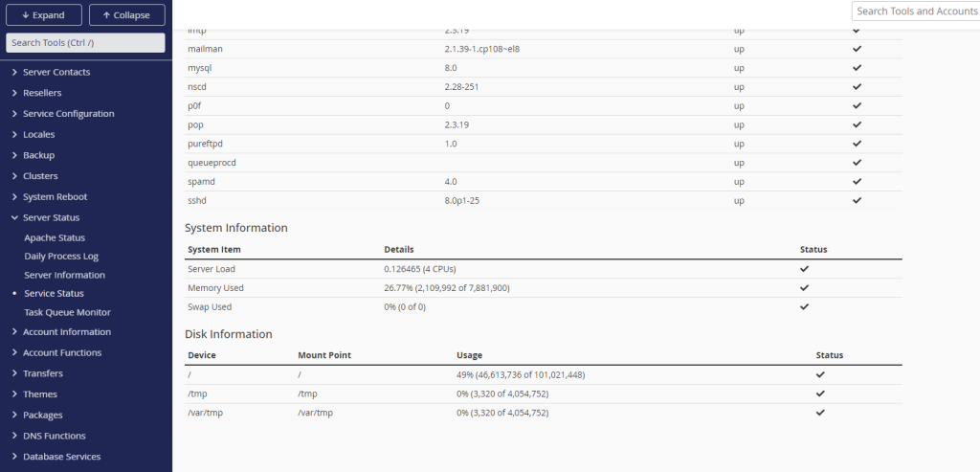The height and width of the screenshot is (472, 980).
Task: Click the sshd status checkmark icon
Action: (x=857, y=201)
